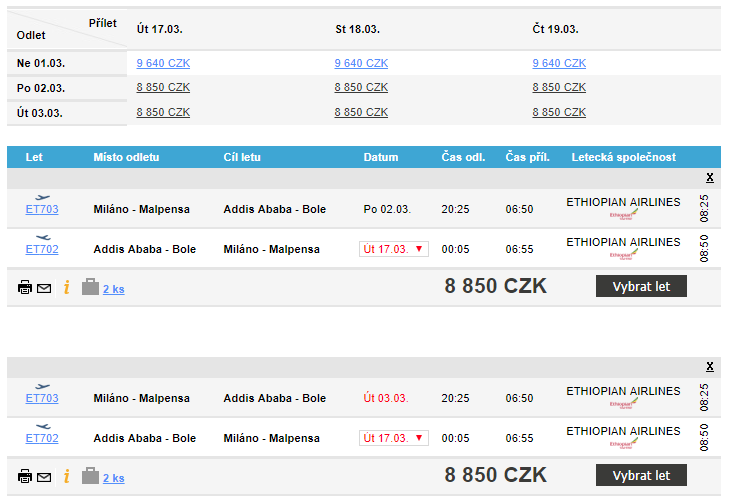
Task: Open ET702 flight link in second offer
Action: (42, 438)
